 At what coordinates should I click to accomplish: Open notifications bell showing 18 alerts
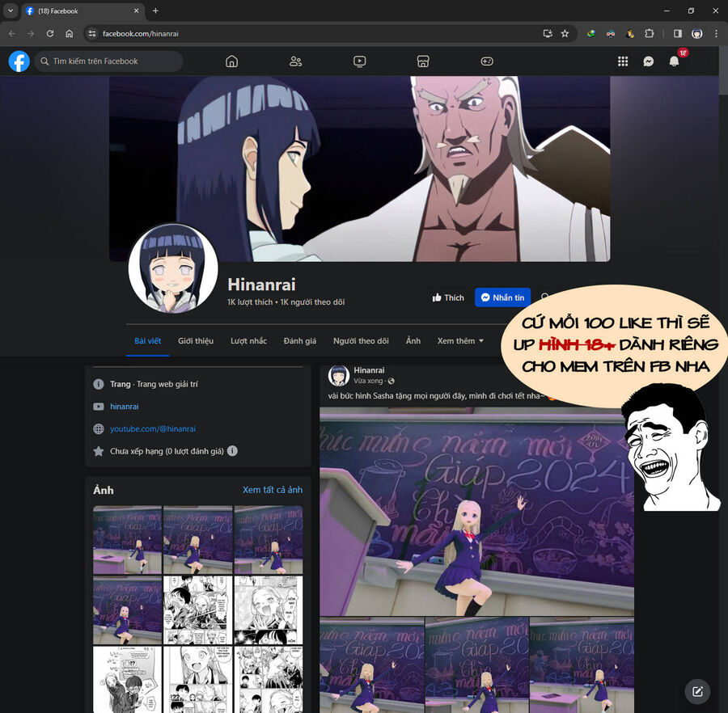pos(674,61)
